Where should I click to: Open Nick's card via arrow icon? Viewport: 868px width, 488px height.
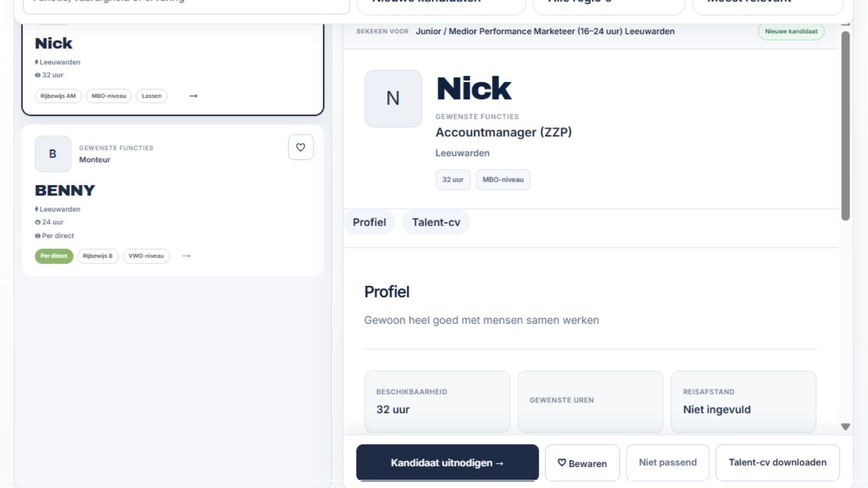(193, 96)
